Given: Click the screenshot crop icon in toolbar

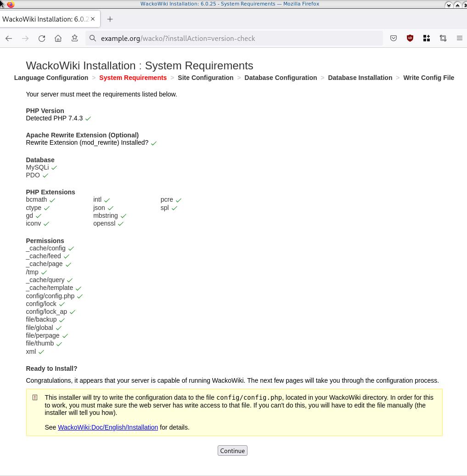Looking at the screenshot, I should [x=443, y=39].
